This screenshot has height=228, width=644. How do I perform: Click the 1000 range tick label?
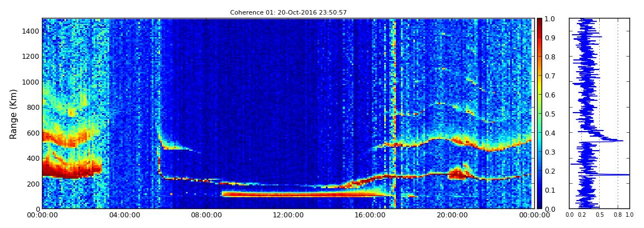30,82
